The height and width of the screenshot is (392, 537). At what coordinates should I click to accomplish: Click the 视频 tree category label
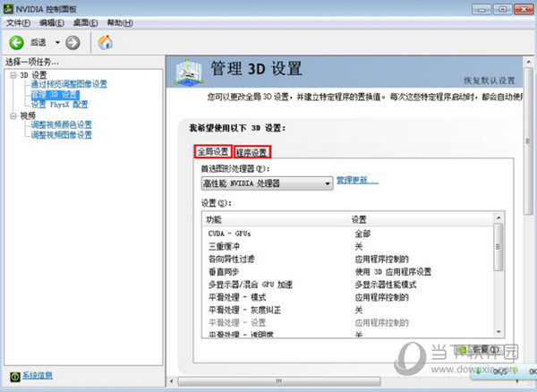(28, 115)
